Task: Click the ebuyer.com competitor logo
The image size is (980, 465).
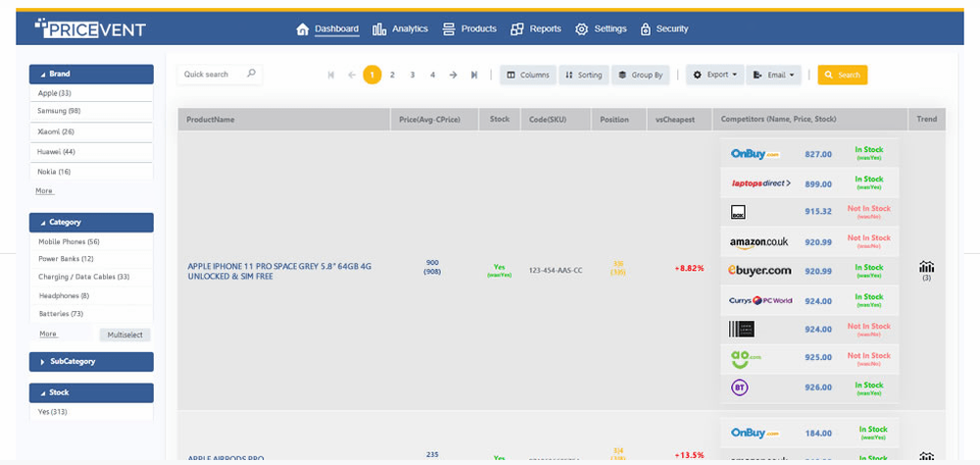Action: pos(759,271)
